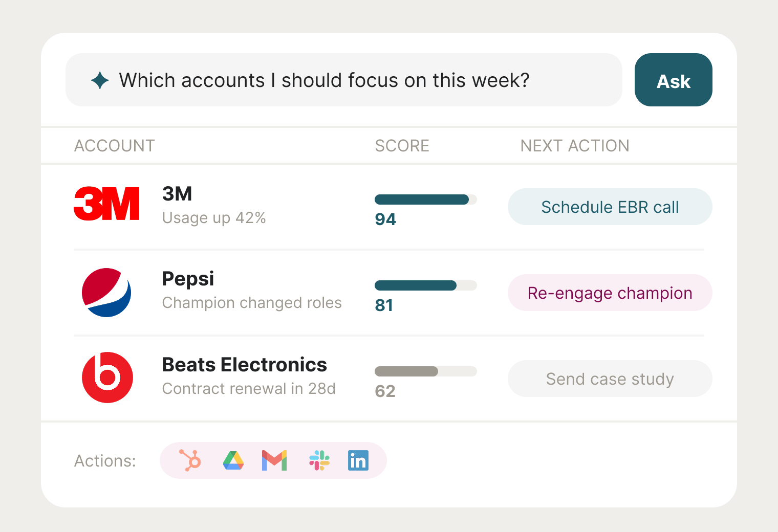778x532 pixels.
Task: Click the sparkle icon in the query field
Action: coord(100,80)
